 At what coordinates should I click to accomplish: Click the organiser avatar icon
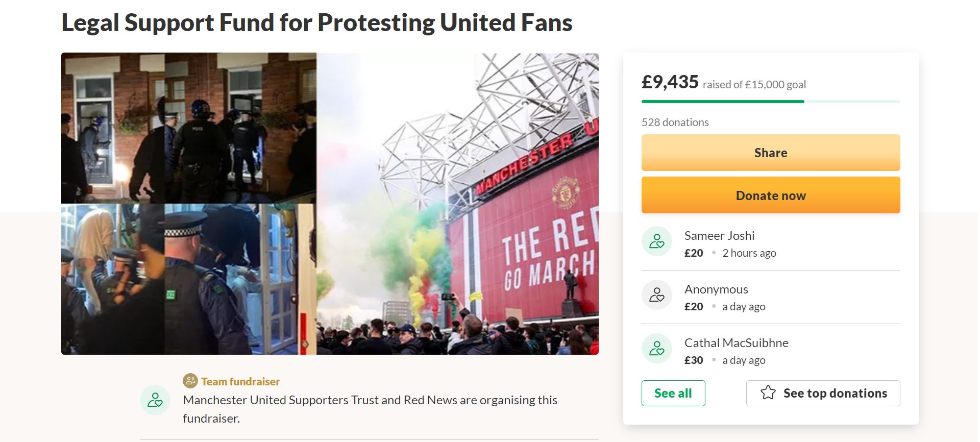tap(155, 400)
